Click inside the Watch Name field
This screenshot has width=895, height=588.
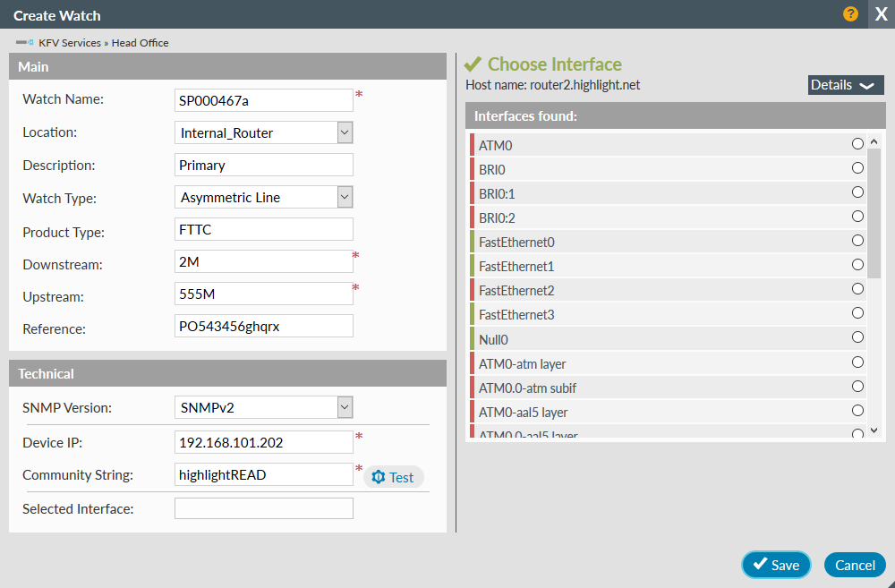coord(263,99)
